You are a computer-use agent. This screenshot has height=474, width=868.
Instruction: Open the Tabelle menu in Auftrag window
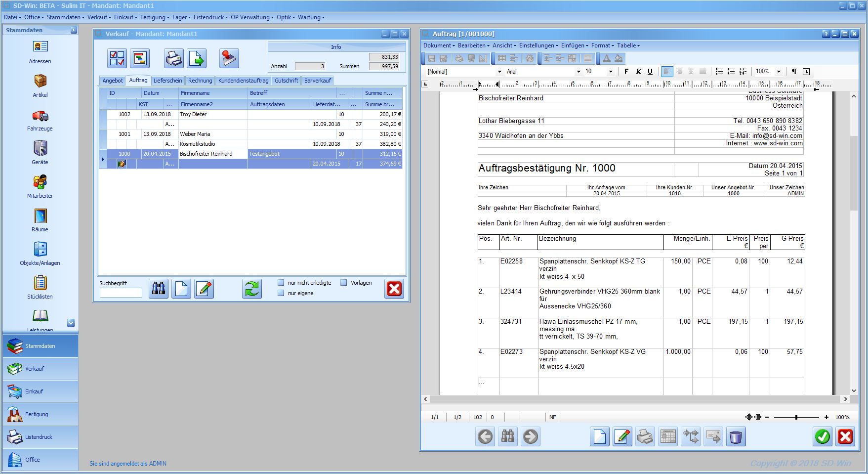(x=628, y=45)
